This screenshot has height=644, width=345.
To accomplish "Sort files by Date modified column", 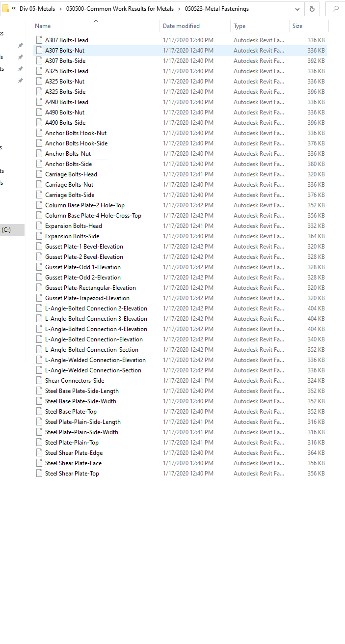I will pyautogui.click(x=181, y=26).
